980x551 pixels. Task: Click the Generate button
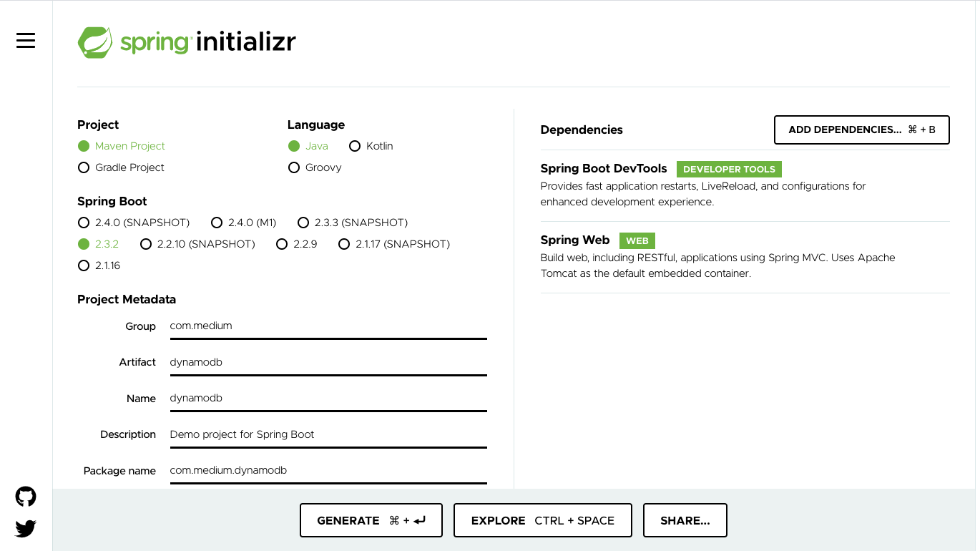(x=371, y=520)
